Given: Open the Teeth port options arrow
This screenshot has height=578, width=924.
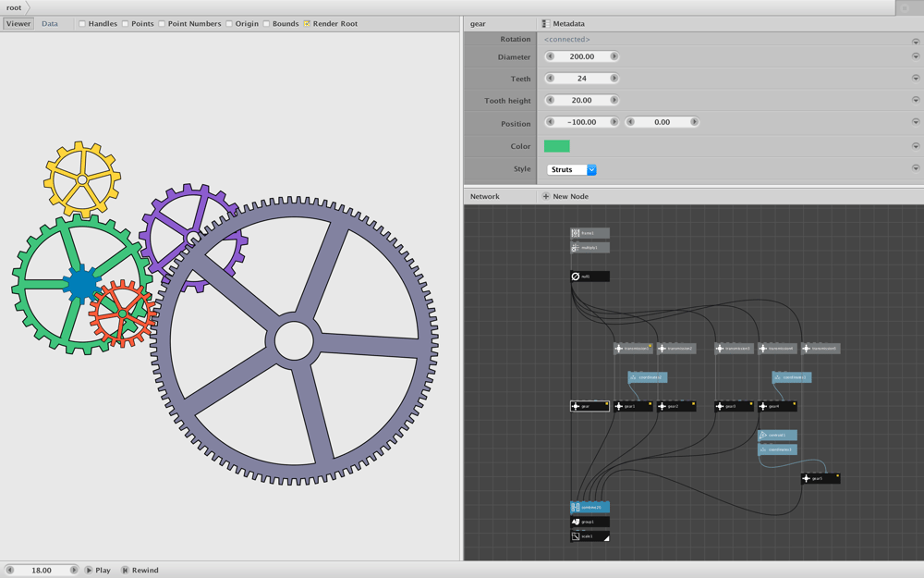Looking at the screenshot, I should 916,78.
